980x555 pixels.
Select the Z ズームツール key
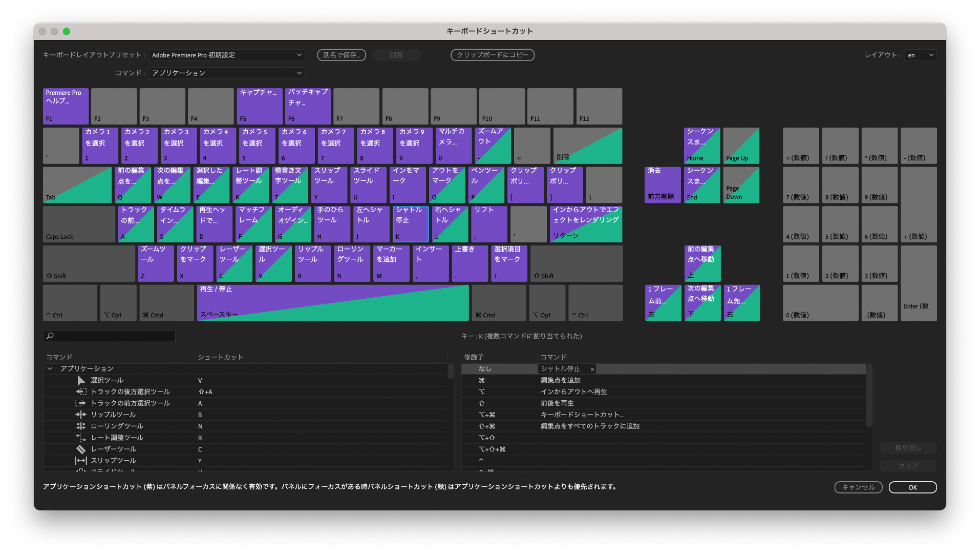(156, 263)
